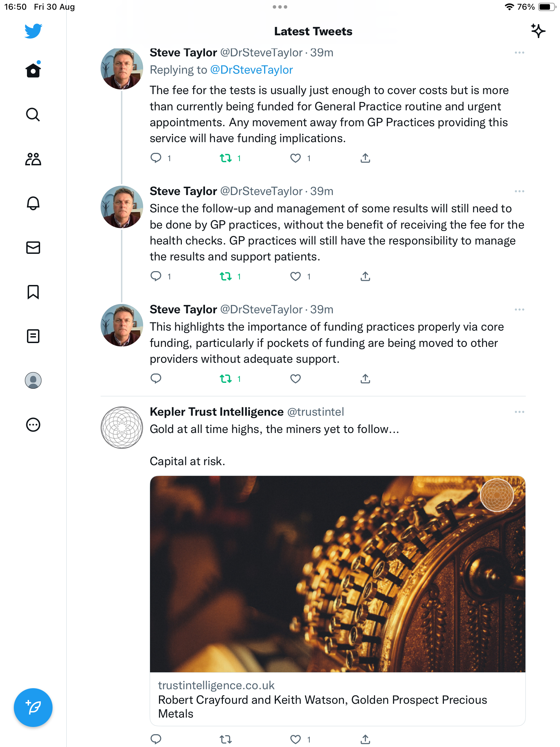This screenshot has width=560, height=747.
Task: Switch timeline with the sparkle icon
Action: [538, 31]
